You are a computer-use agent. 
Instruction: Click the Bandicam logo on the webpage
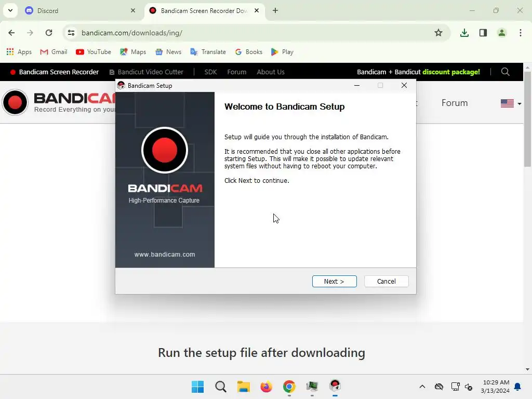pyautogui.click(x=58, y=102)
